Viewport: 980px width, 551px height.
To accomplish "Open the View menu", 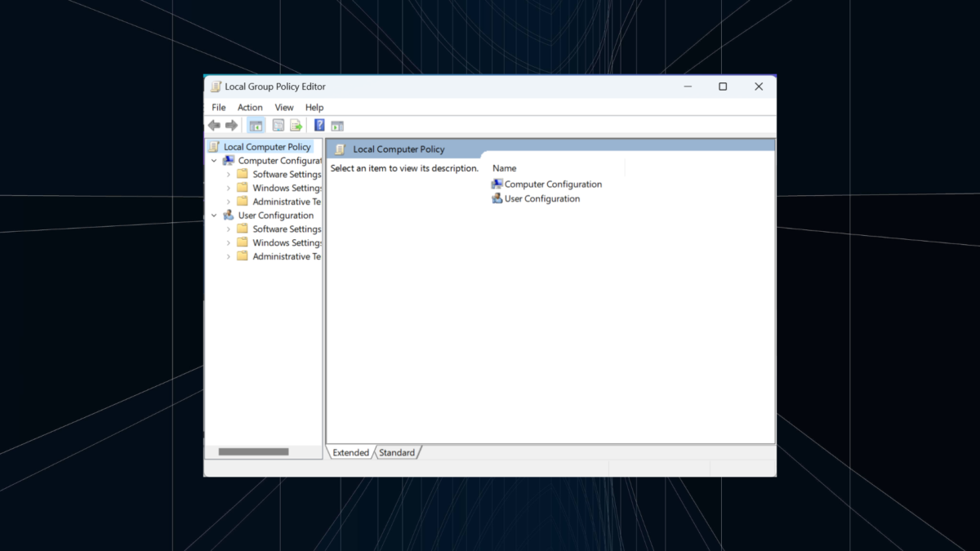I will pos(284,107).
